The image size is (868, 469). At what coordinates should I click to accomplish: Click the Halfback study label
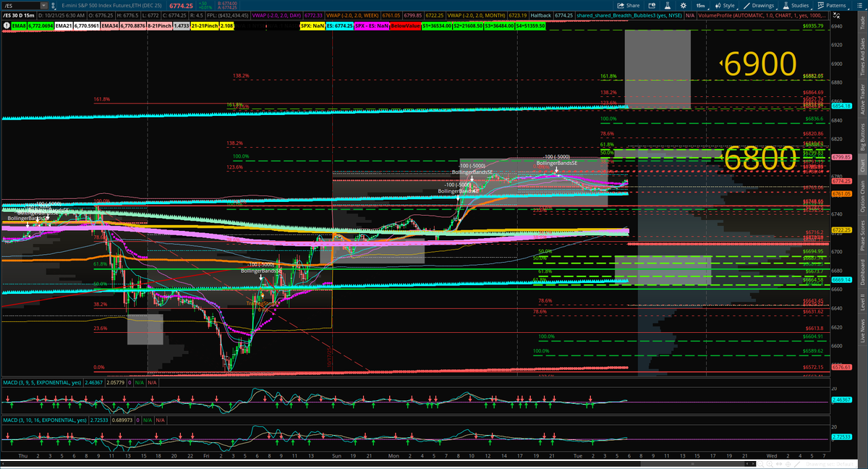(540, 15)
